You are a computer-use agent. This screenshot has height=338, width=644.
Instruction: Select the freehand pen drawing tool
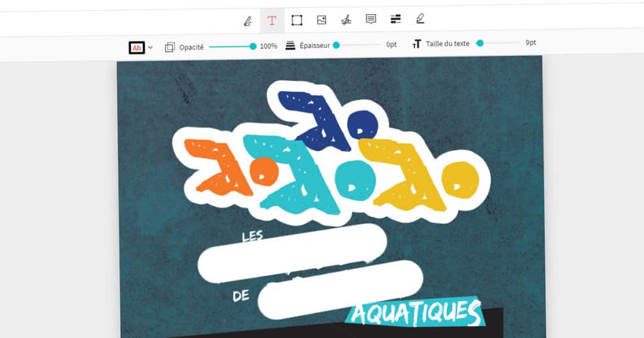pyautogui.click(x=247, y=21)
